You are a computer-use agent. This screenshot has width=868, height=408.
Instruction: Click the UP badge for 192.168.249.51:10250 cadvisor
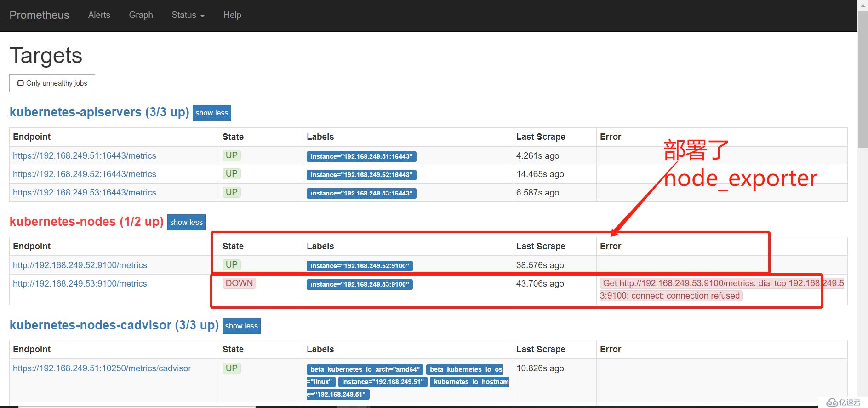pos(232,368)
